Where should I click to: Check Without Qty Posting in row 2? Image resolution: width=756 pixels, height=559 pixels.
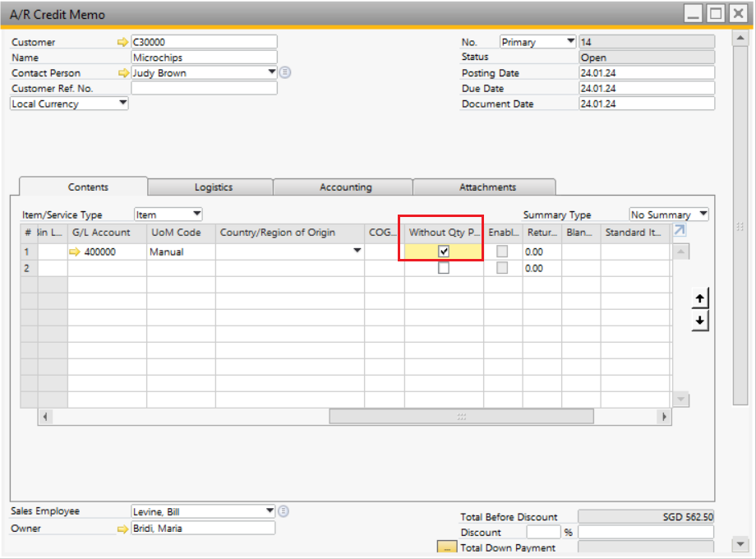[444, 268]
